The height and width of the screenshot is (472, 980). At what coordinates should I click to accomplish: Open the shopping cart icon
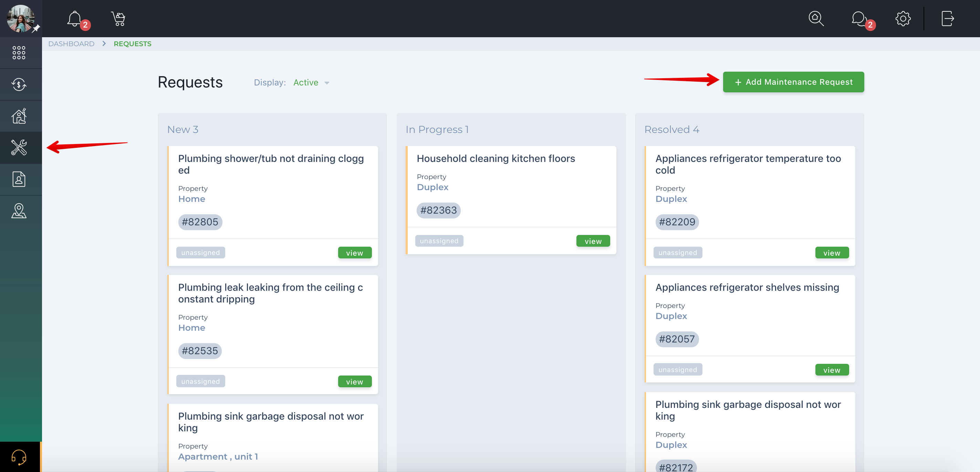point(118,19)
